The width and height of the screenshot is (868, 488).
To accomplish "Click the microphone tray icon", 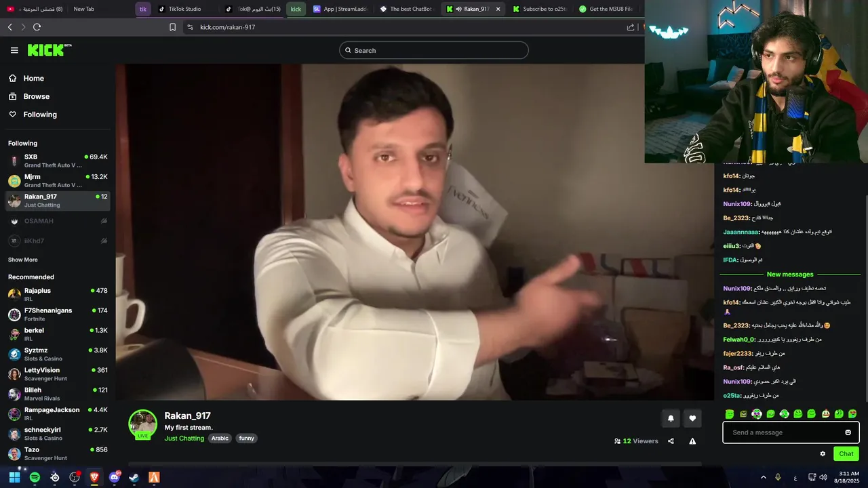I will 778,477.
